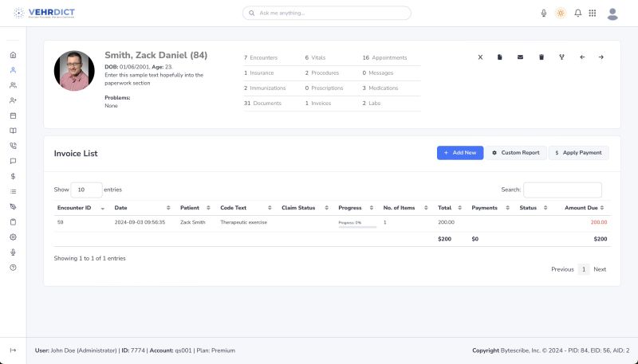Click the Apply Payment button
638x364 pixels.
(x=578, y=153)
